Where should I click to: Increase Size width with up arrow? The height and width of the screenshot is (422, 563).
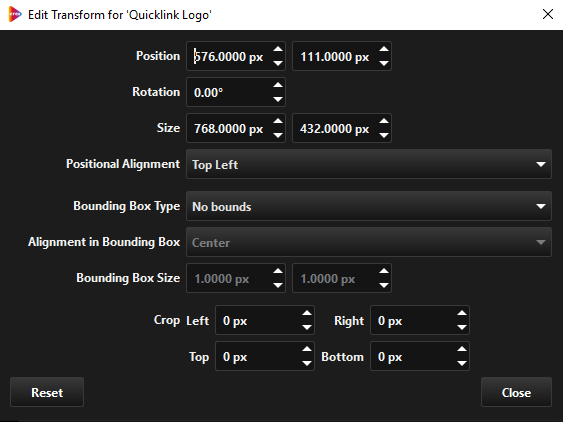coord(278,121)
